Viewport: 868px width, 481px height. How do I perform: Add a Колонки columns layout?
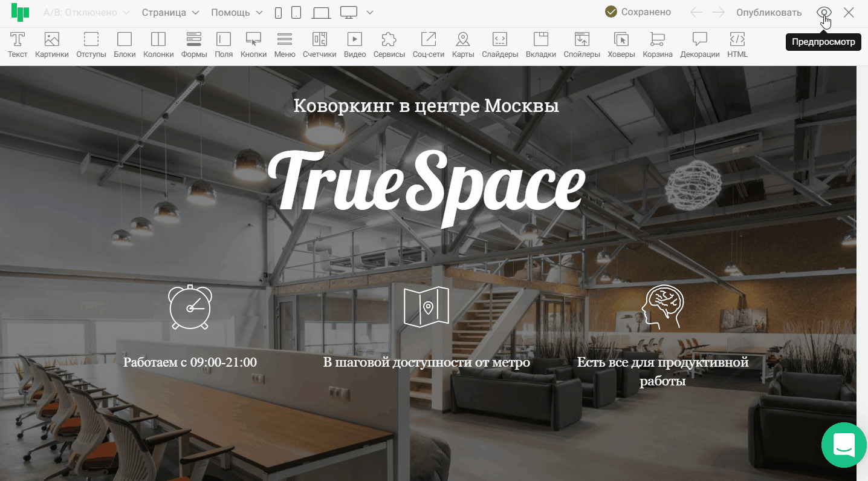[x=158, y=45]
